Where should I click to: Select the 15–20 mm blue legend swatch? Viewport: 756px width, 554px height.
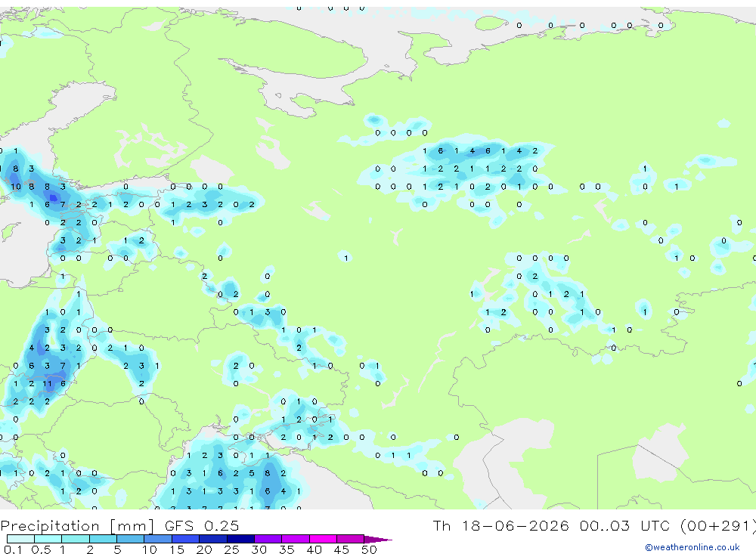(x=185, y=539)
